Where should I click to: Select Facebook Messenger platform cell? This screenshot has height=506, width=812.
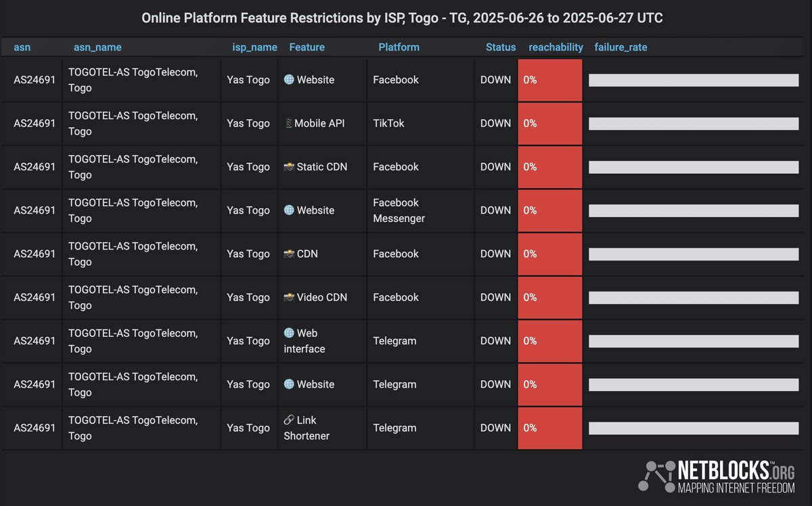pos(421,210)
